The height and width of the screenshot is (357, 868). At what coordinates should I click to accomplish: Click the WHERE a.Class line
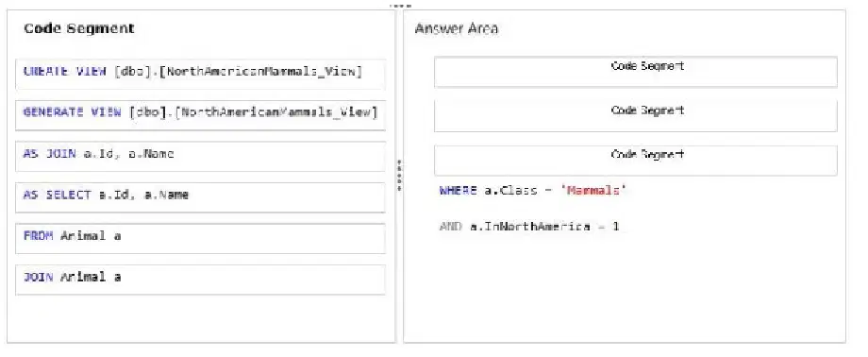532,191
